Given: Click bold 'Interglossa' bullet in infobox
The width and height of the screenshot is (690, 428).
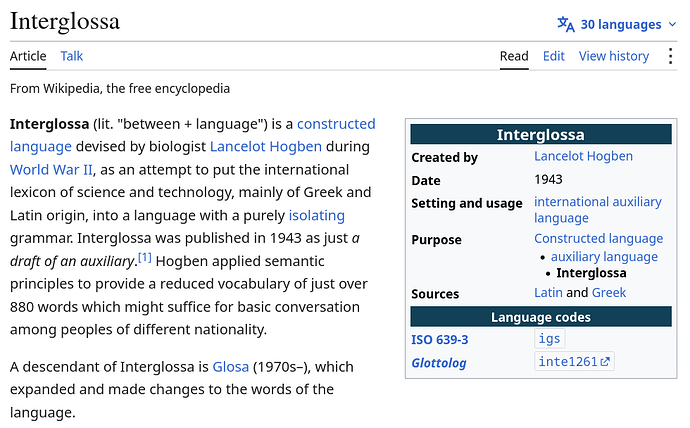Looking at the screenshot, I should click(591, 273).
